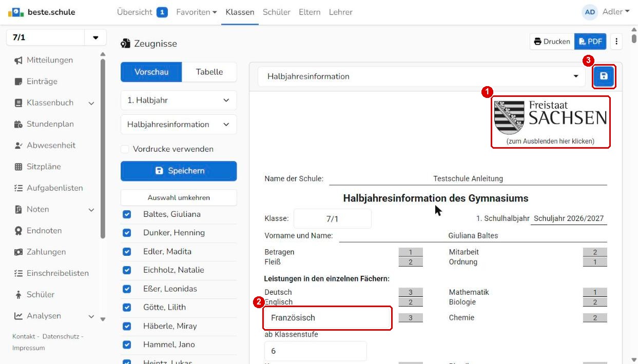Image resolution: width=638 pixels, height=364 pixels.
Task: Toggle checkbox for Götte, Lilith
Action: 127,308
